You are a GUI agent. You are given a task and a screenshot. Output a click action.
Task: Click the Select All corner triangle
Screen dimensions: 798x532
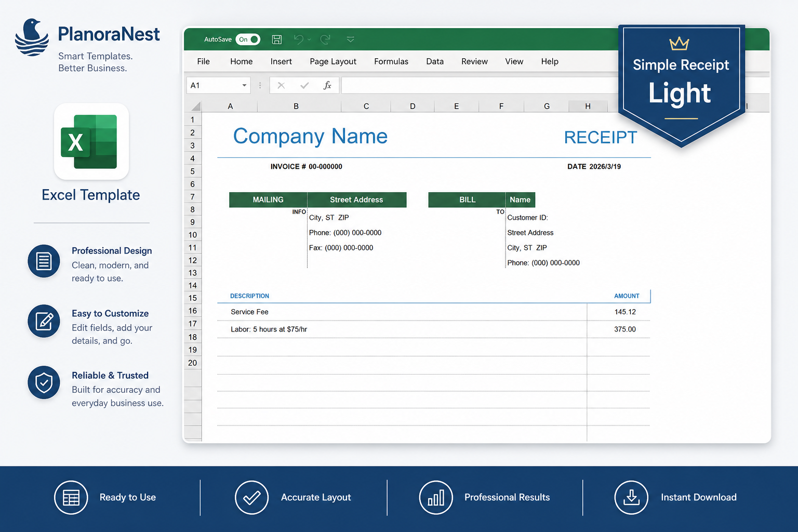click(x=196, y=107)
